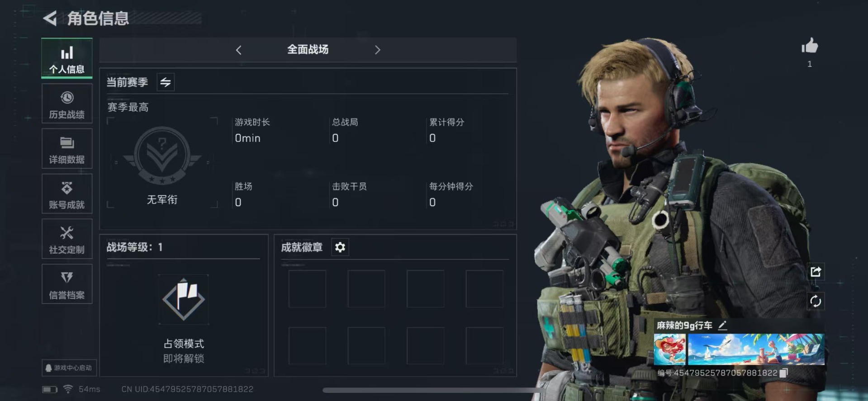Click the mermaid avatar thumbnail
Image resolution: width=868 pixels, height=401 pixels.
669,349
